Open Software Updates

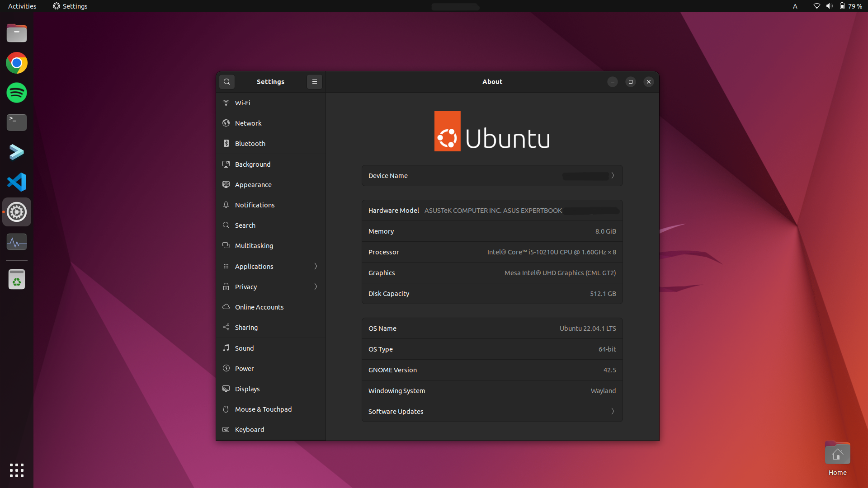tap(492, 411)
